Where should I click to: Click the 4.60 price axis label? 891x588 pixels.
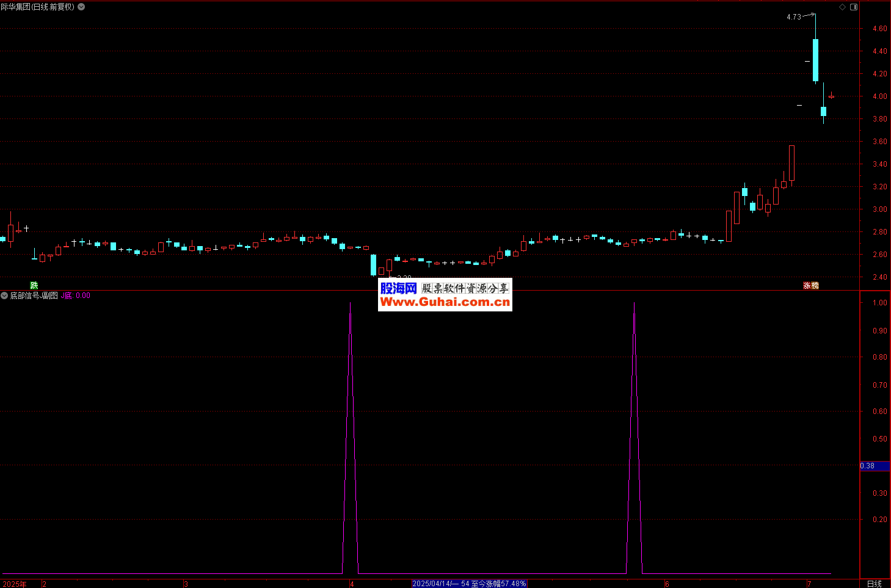(879, 29)
